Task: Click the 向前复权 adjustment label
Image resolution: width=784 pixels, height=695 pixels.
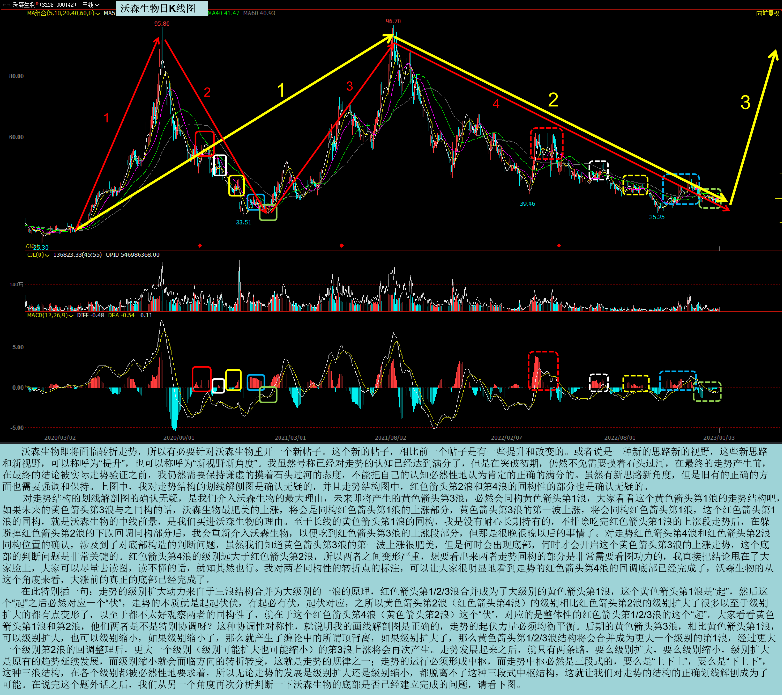Action: 767,13
